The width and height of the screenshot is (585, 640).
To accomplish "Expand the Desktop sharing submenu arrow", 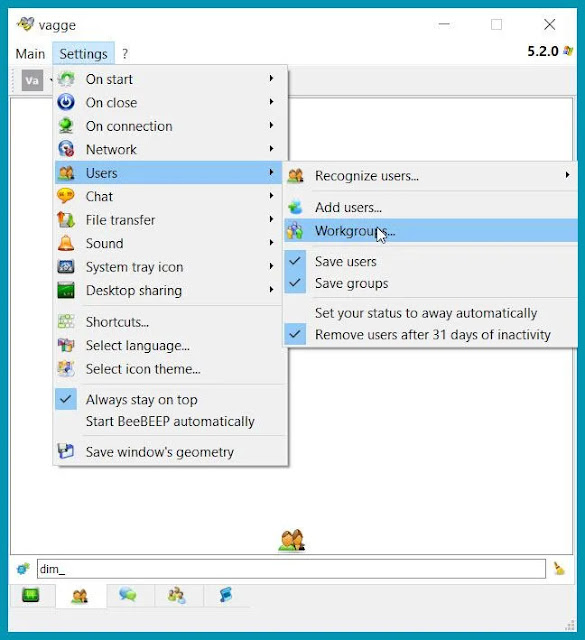I will tap(271, 289).
